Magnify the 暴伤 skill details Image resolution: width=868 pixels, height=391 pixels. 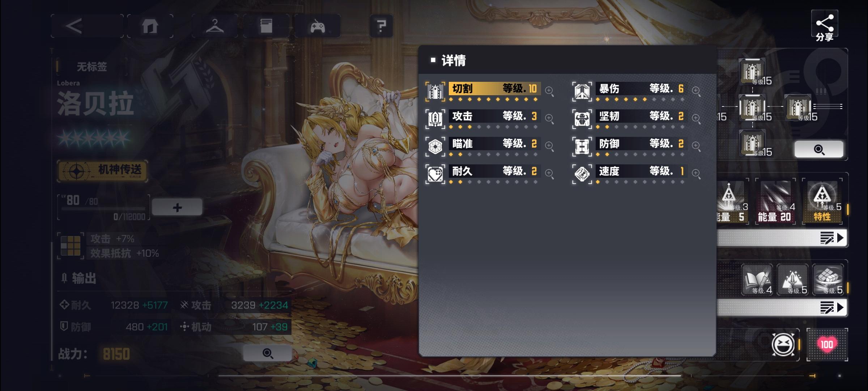coord(696,91)
